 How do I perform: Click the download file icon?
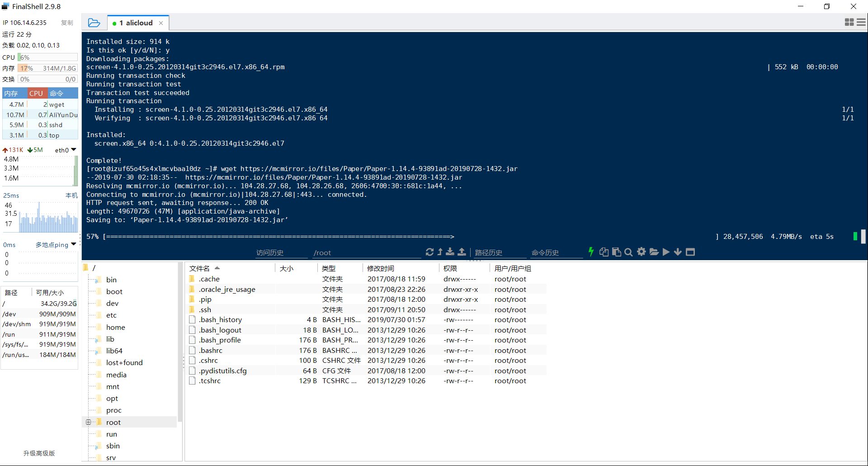450,252
